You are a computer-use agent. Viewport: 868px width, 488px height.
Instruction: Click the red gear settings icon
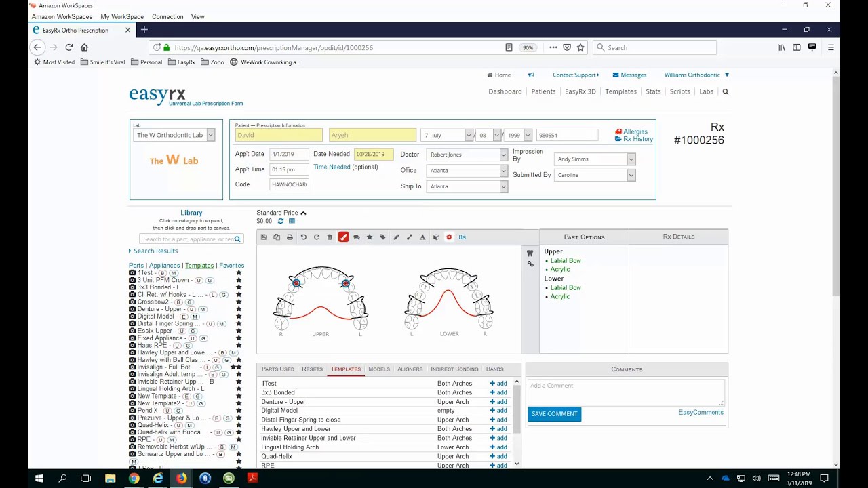tap(449, 237)
